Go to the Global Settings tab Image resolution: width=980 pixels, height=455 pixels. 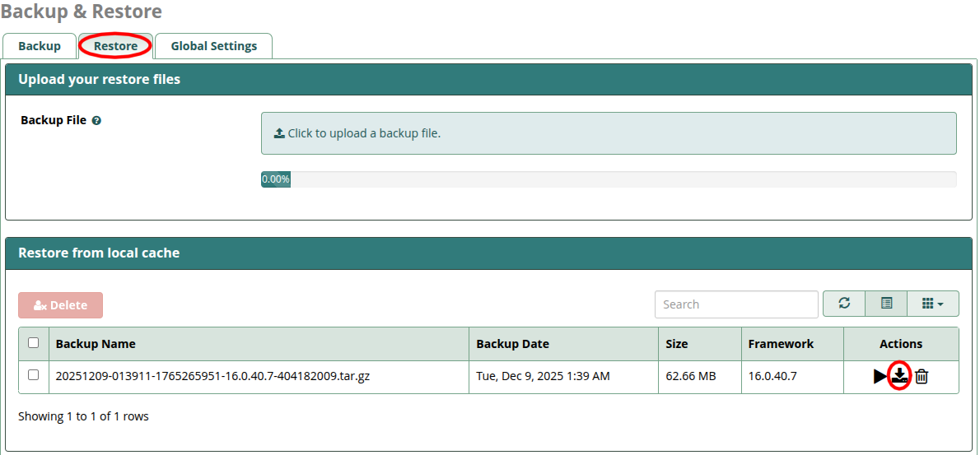[x=213, y=46]
